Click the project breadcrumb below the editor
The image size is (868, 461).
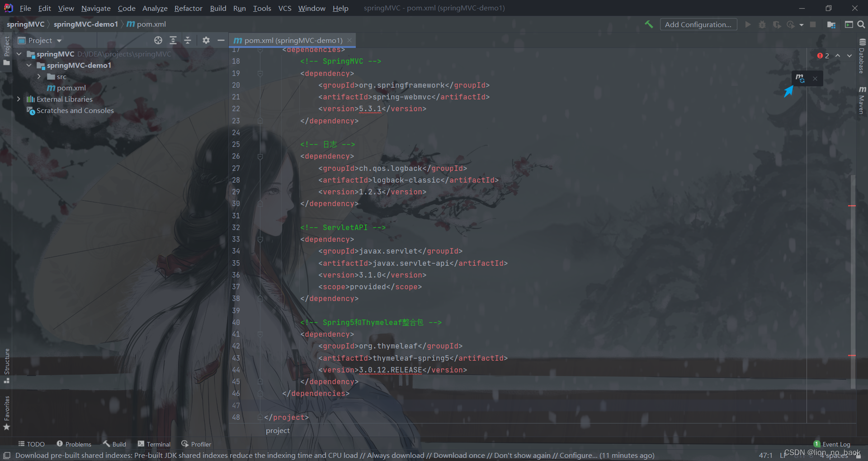point(278,430)
